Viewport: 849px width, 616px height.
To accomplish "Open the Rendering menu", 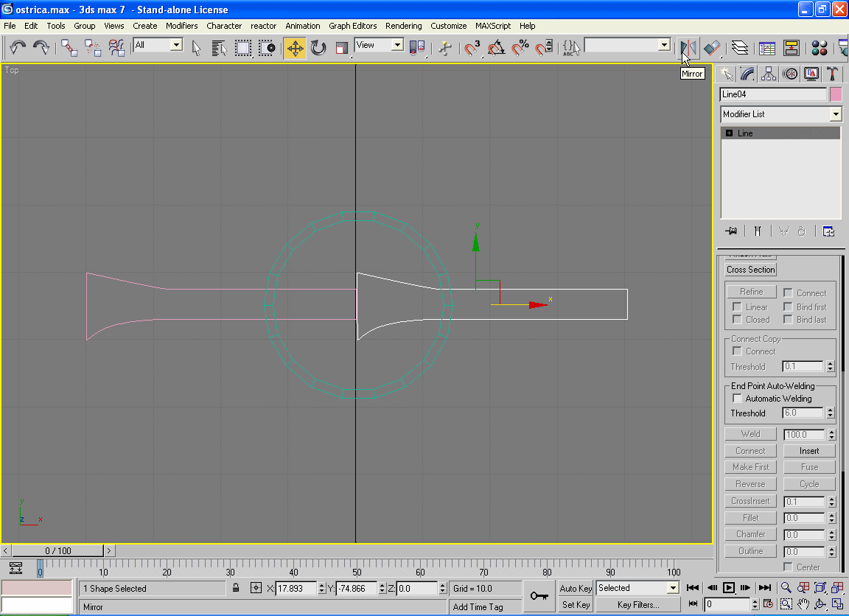I will [x=404, y=26].
